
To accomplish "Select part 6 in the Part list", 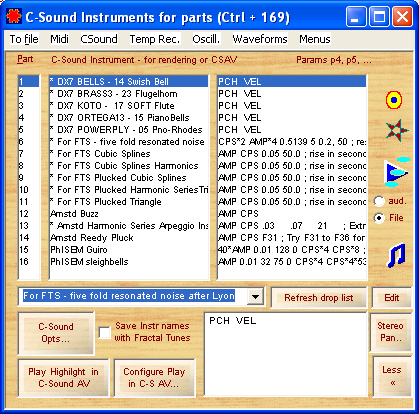I will pyautogui.click(x=29, y=142).
